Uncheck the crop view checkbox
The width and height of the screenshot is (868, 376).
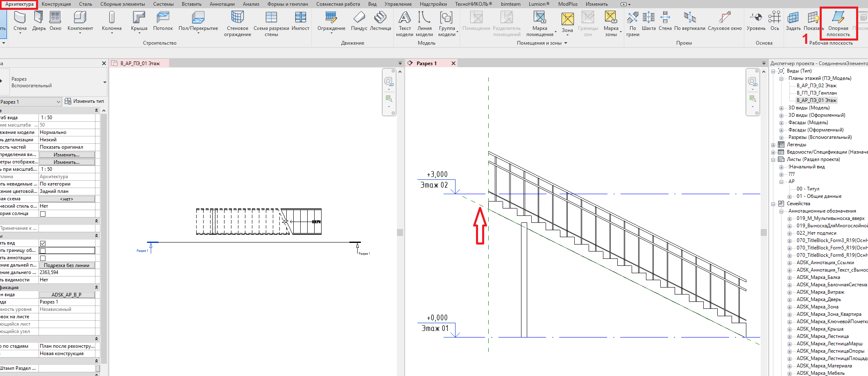coord(43,243)
